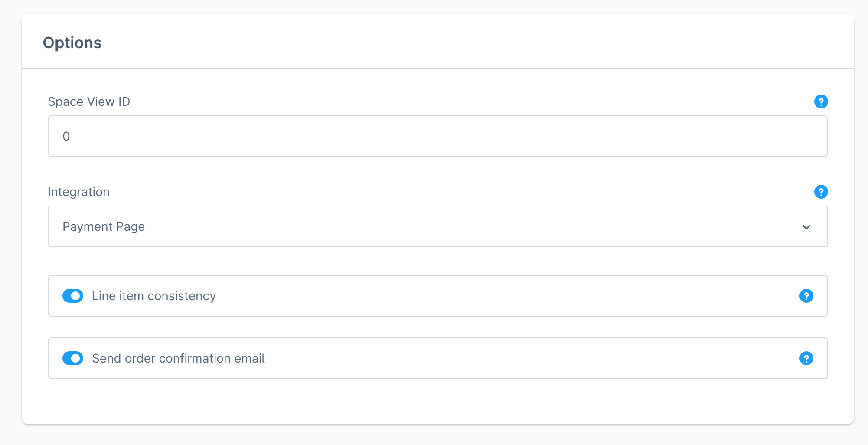Click the Integration field label

pyautogui.click(x=78, y=192)
